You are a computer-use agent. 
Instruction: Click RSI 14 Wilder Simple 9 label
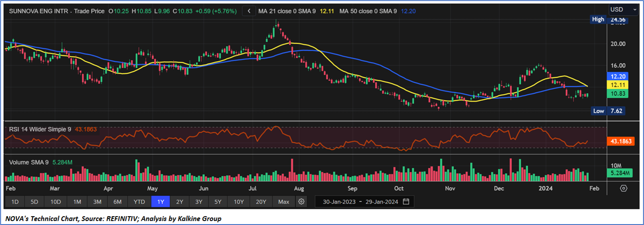[40, 130]
